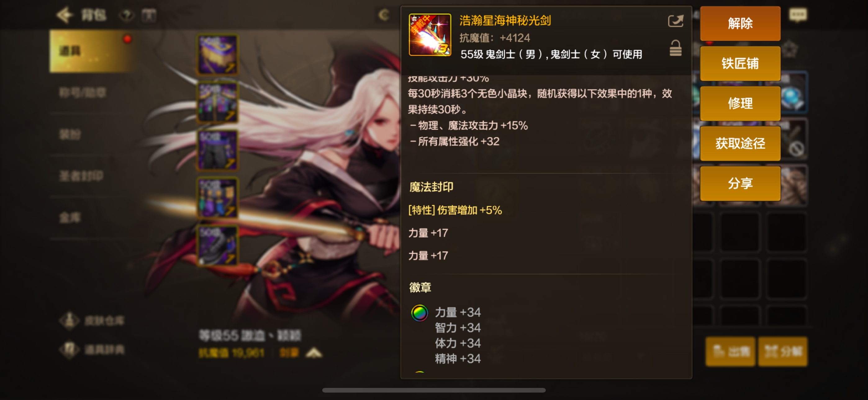Open the 铁匠铺 blacksmith button

point(740,63)
